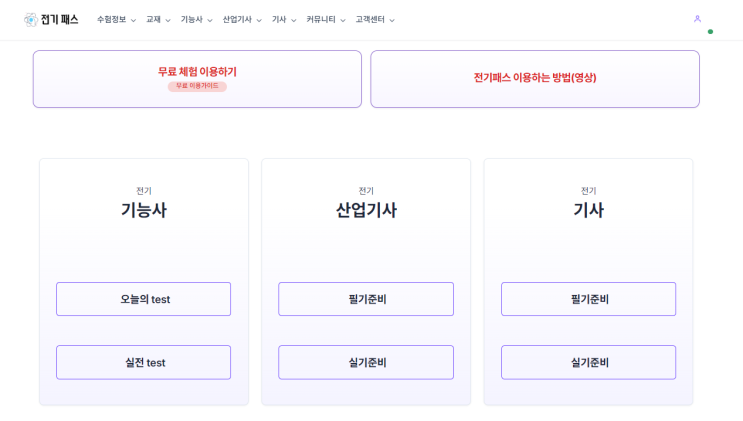Open 전기패스 이용하는 방법(영상) banner
This screenshot has width=743, height=421.
(x=535, y=79)
